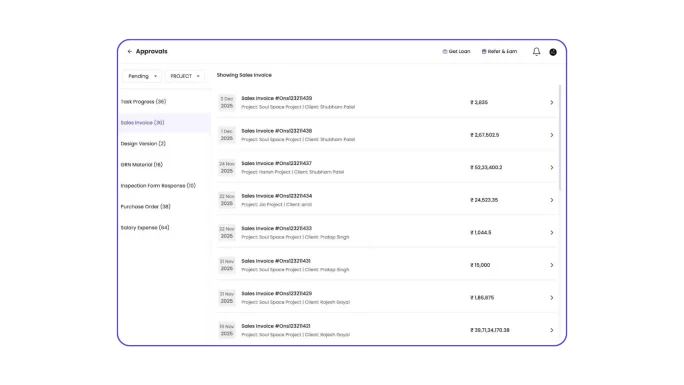Expand chevron on the ₹ 1,86,875 invoice row
The width and height of the screenshot is (684, 385).
coord(551,298)
